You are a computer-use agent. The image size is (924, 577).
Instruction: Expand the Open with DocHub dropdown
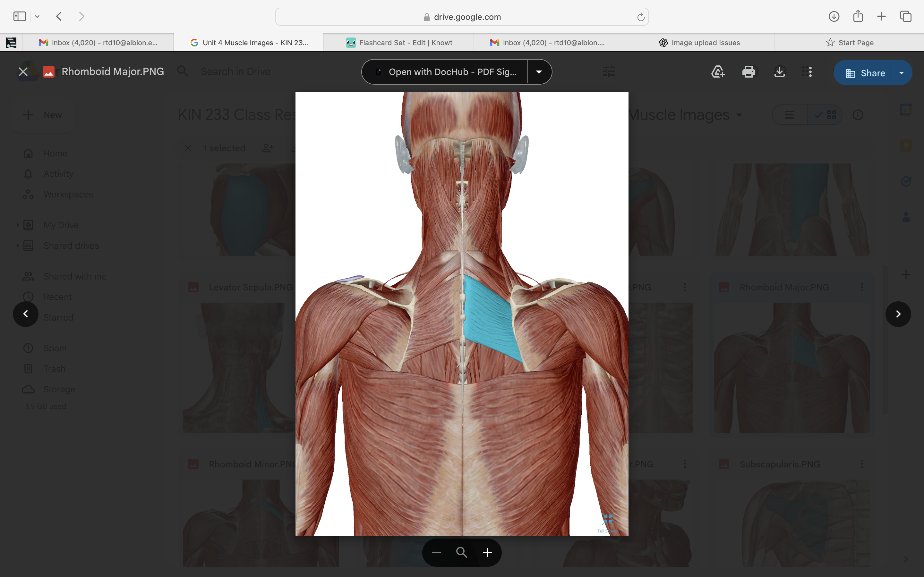[539, 72]
